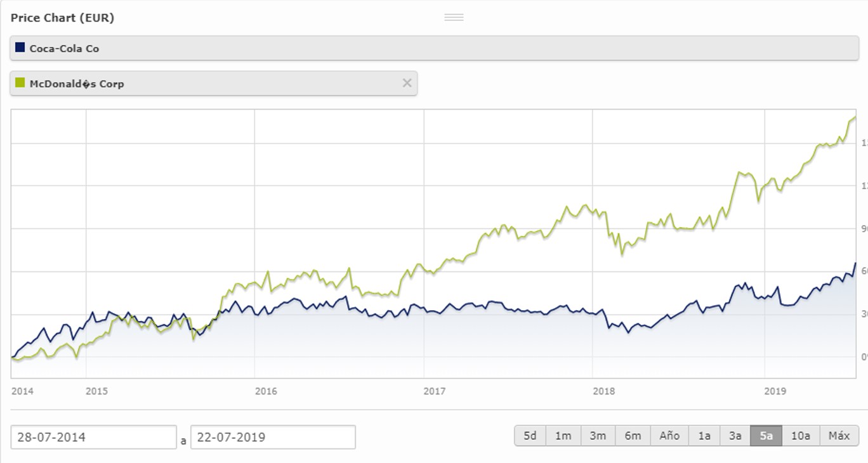Show the 1a period
868x463 pixels.
(x=704, y=436)
